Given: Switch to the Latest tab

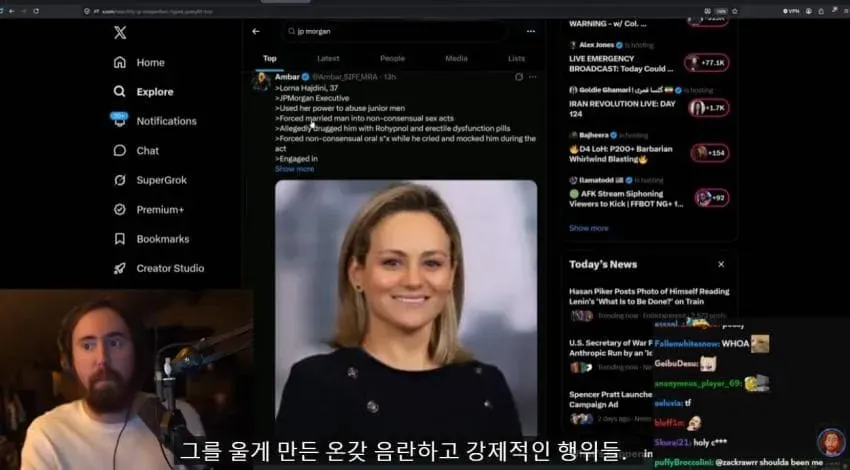Looking at the screenshot, I should (328, 59).
